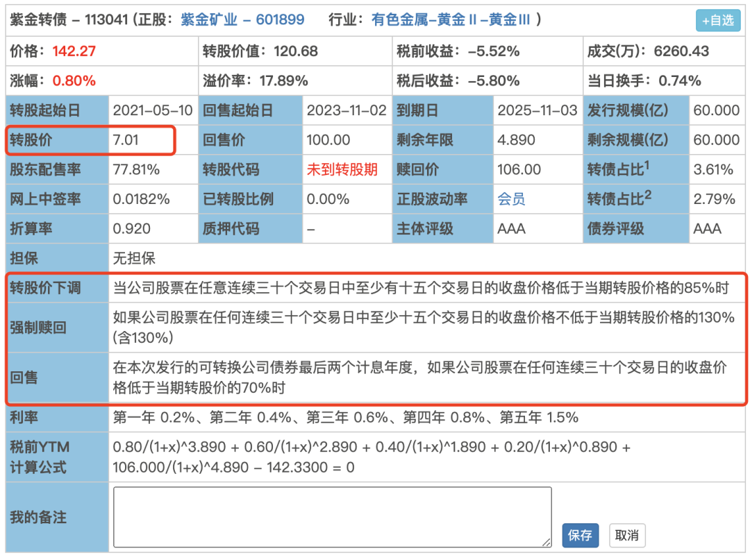
Task: Click the 到期日 date 2025-11-03
Action: pos(537,110)
